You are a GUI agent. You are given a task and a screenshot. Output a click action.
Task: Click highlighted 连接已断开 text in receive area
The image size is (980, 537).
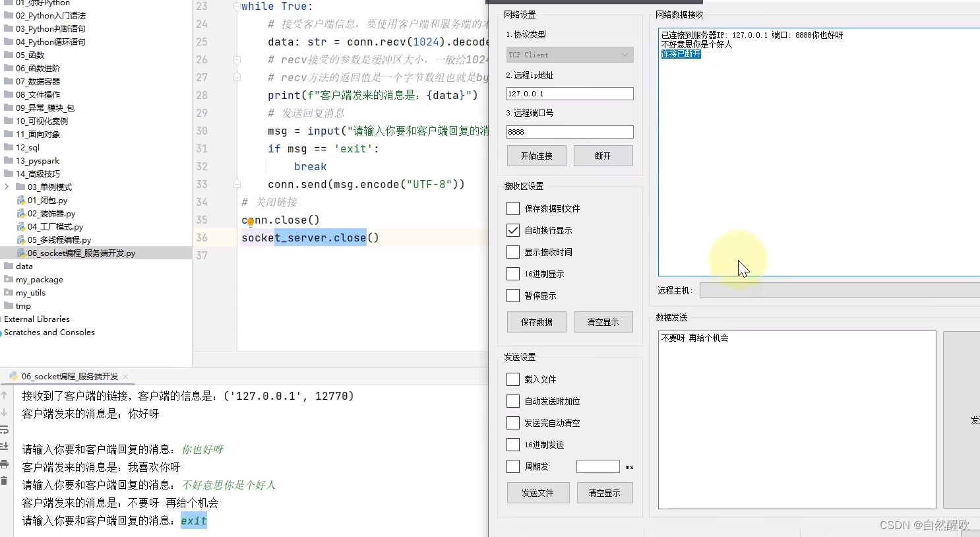[681, 54]
